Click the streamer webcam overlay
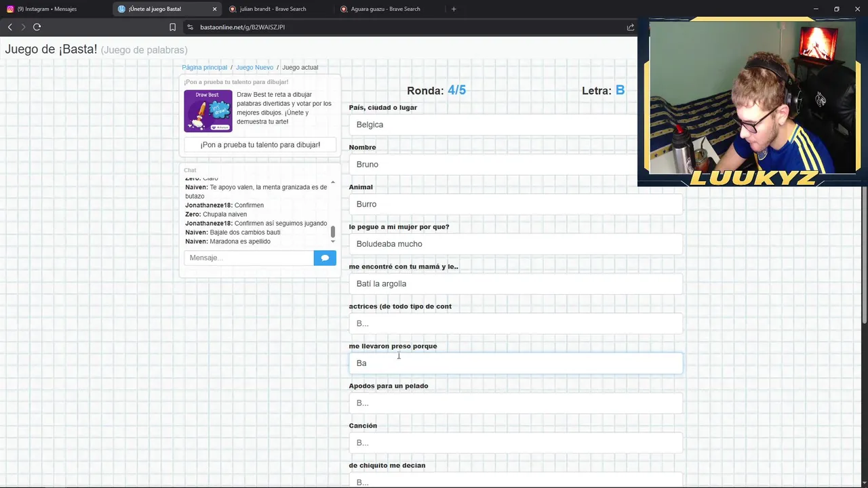This screenshot has width=868, height=488. pyautogui.click(x=753, y=102)
